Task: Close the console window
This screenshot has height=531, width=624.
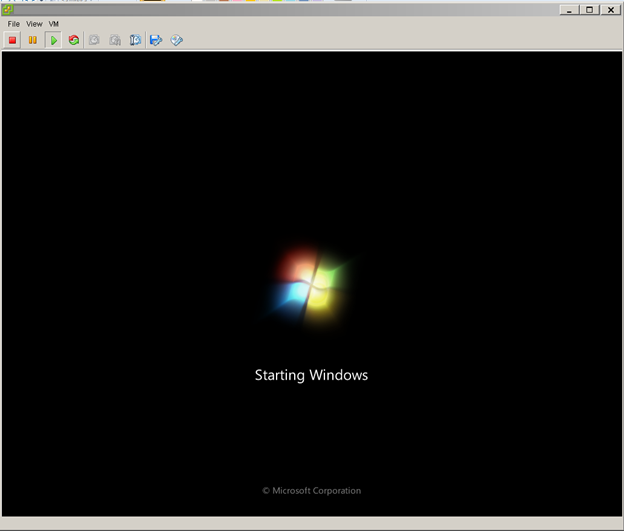Action: click(x=610, y=10)
